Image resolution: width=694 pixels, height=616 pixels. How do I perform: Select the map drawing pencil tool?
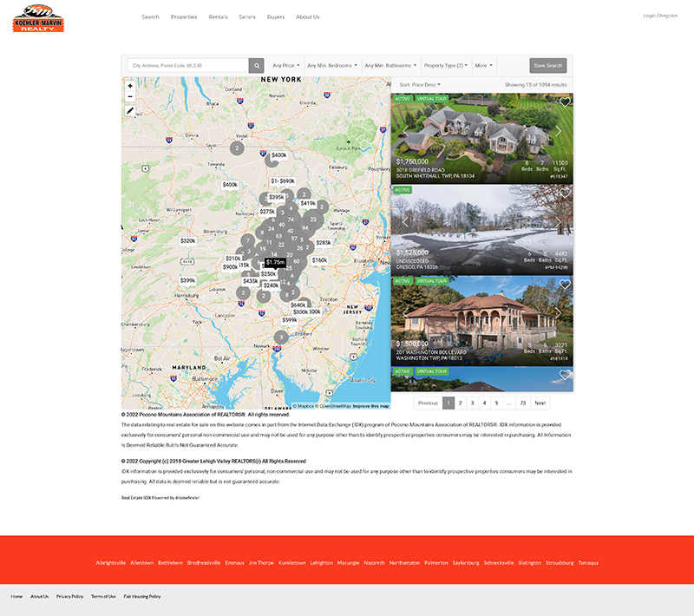click(129, 110)
